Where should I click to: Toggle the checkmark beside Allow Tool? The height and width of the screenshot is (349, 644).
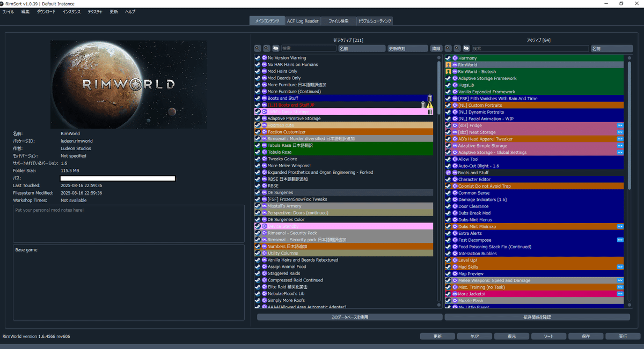[448, 159]
